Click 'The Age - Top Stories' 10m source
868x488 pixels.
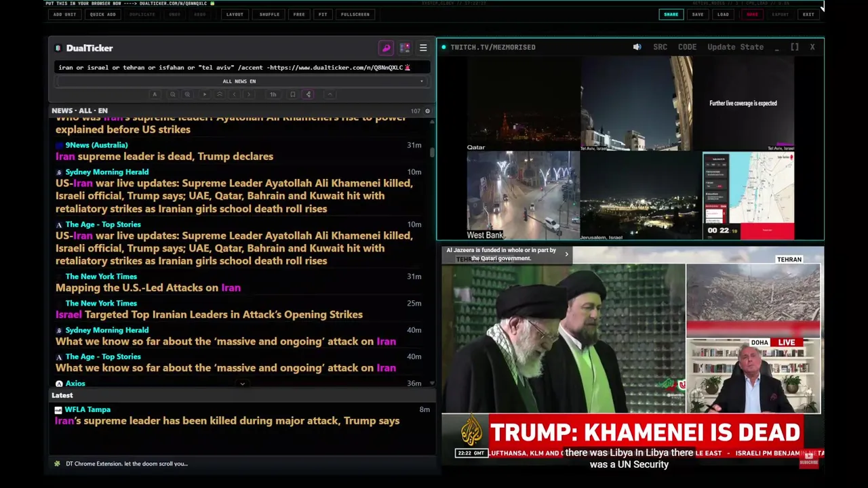pyautogui.click(x=103, y=224)
